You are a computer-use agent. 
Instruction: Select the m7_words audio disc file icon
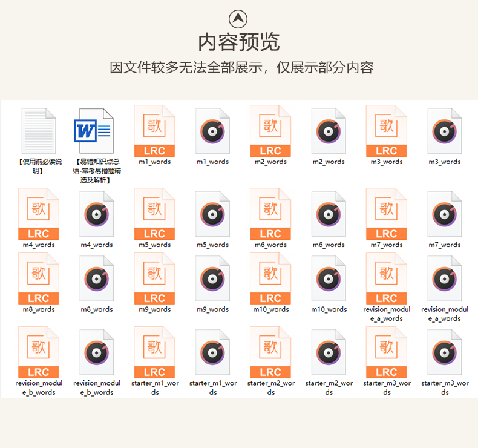(x=445, y=214)
